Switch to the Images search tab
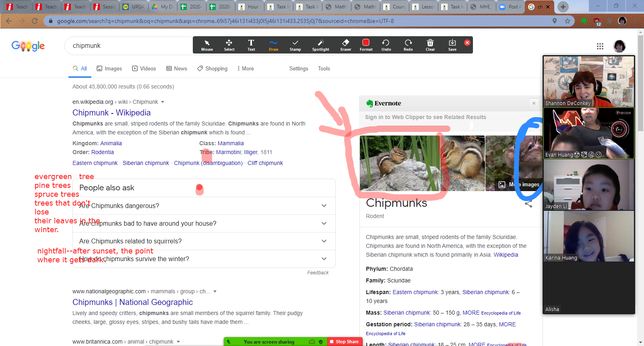This screenshot has height=346, width=644. pyautogui.click(x=109, y=69)
